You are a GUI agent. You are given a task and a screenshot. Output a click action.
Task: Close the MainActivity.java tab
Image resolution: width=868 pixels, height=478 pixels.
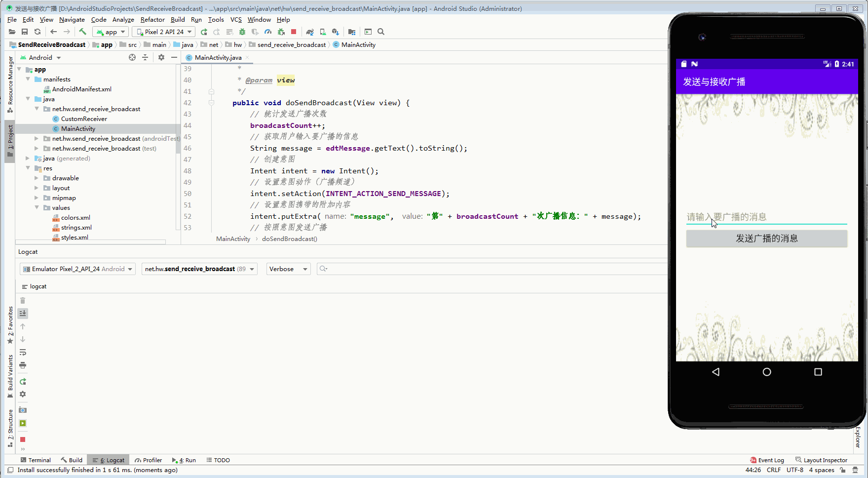click(247, 57)
